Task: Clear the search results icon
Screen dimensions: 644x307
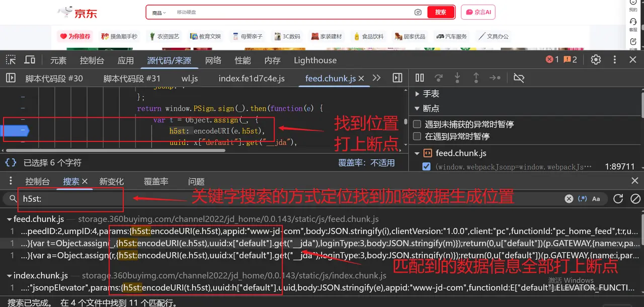Action: click(635, 199)
